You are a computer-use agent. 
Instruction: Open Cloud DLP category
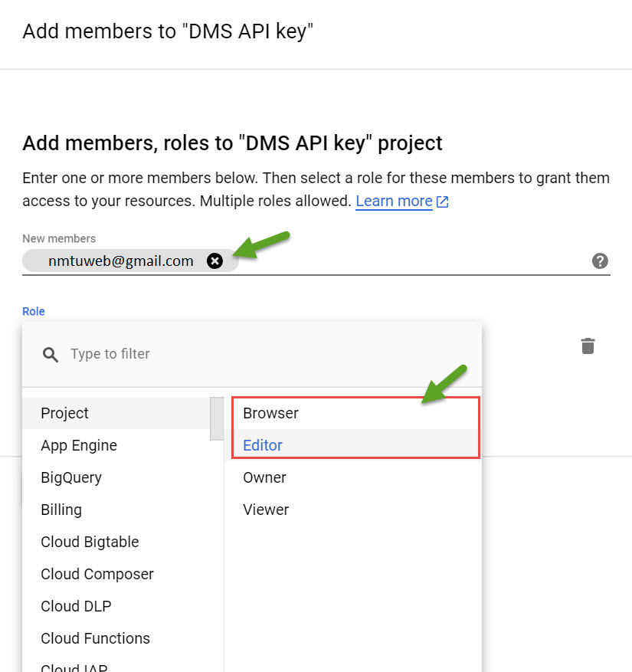(116, 606)
